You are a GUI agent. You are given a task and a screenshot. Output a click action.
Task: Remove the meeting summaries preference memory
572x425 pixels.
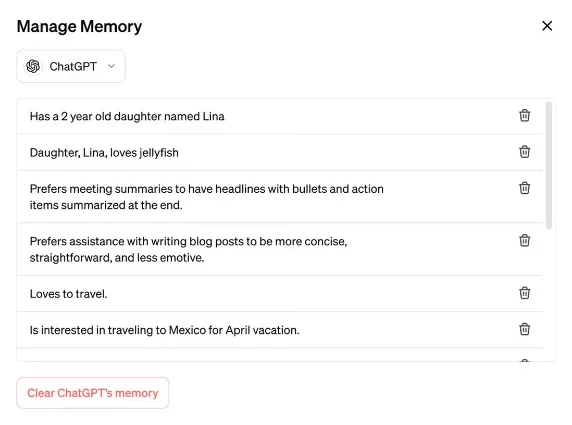point(524,188)
